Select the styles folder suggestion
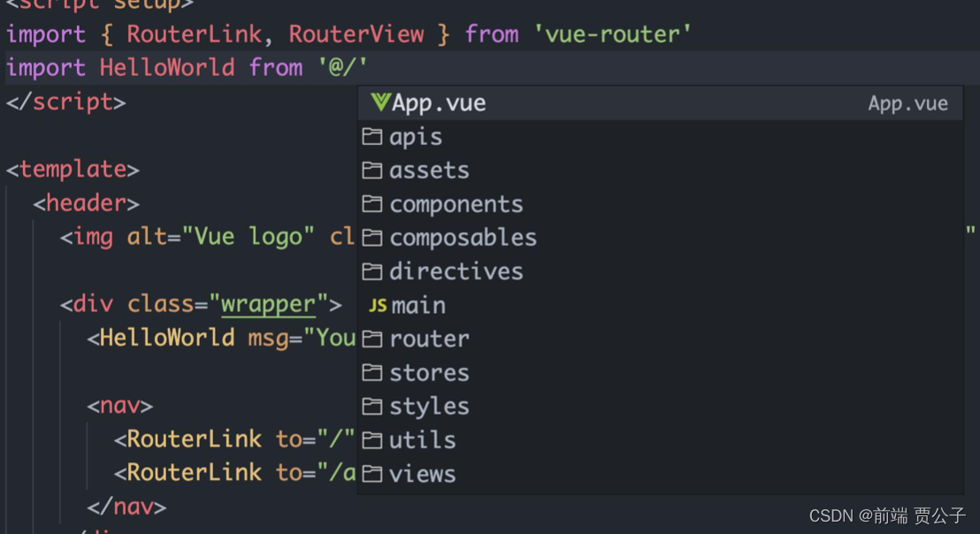This screenshot has width=980, height=534. click(660, 407)
